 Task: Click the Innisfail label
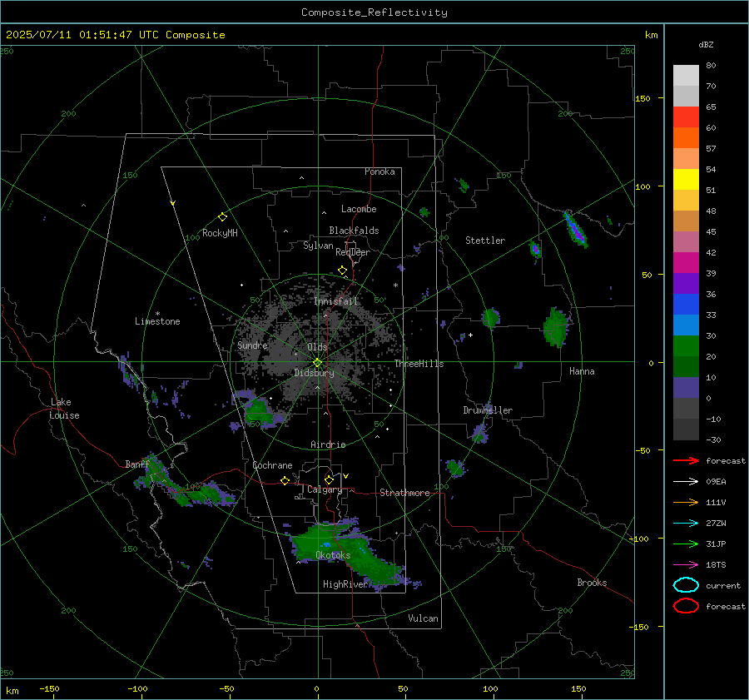335,301
